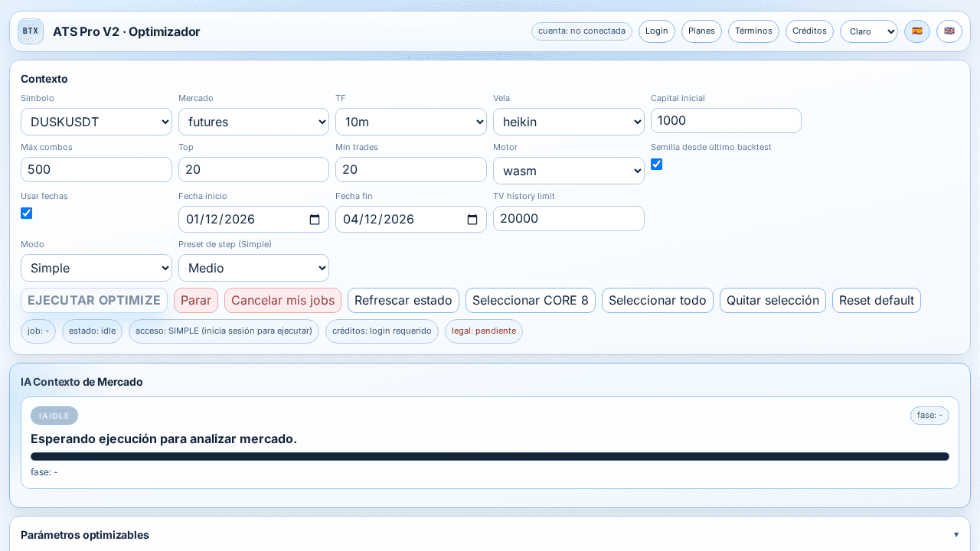Open the Símbolo dropdown showing DUSKUSDT
The width and height of the screenshot is (980, 551).
click(x=96, y=121)
